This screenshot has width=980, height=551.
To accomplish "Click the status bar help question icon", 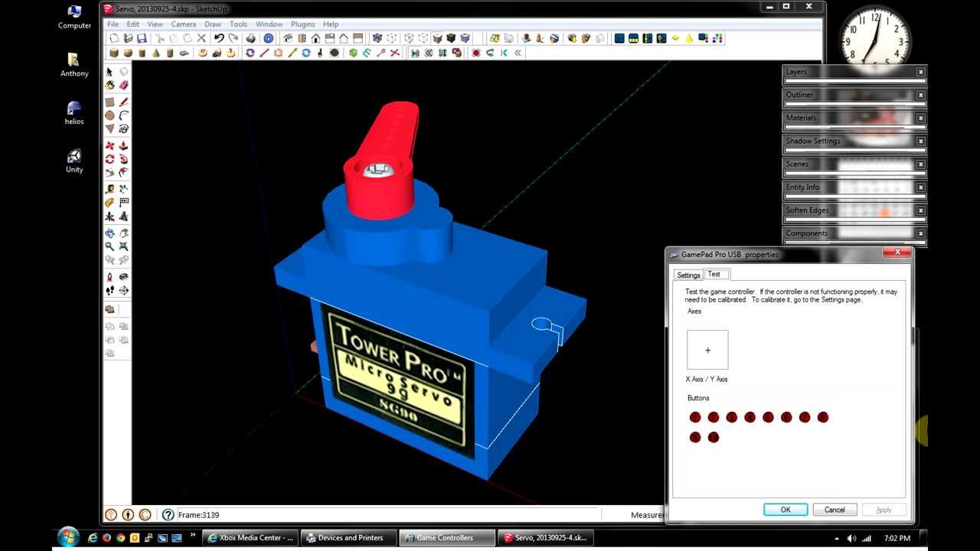I will (x=168, y=515).
